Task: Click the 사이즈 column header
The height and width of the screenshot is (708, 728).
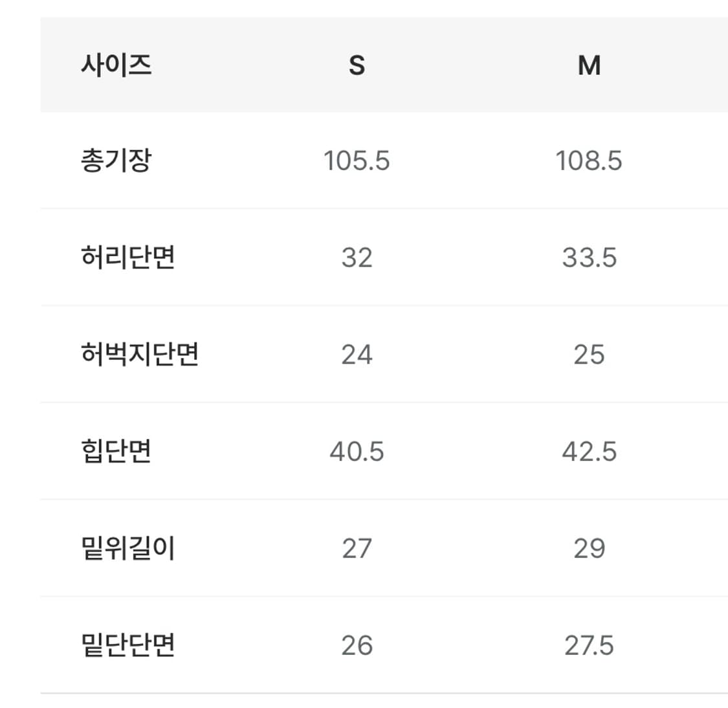Action: click(x=116, y=65)
